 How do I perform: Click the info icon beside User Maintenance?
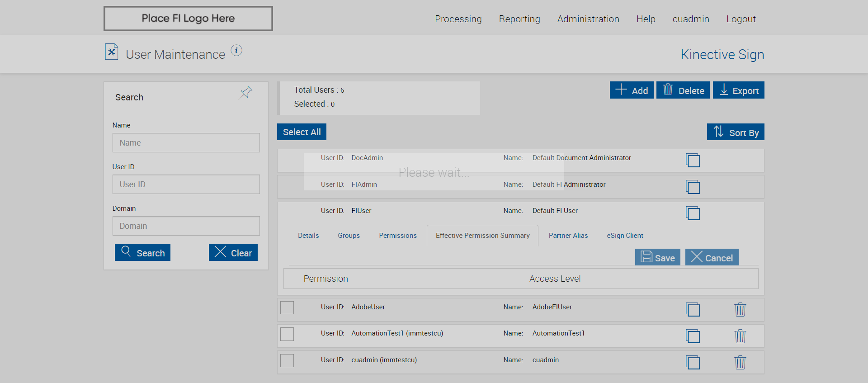236,50
